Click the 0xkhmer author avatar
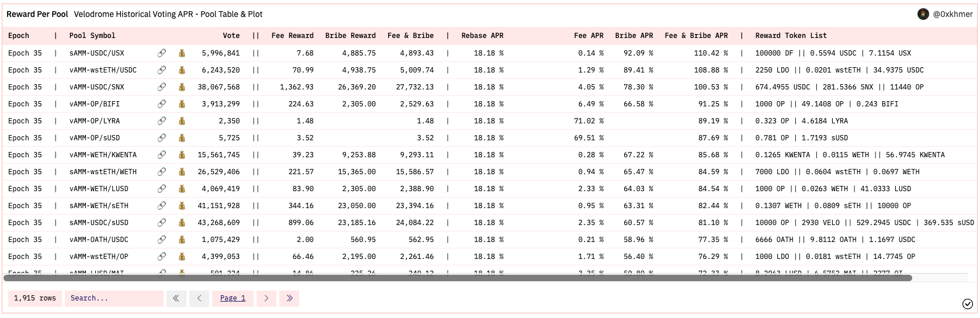Screen dimensions: 980x318 pos(923,14)
